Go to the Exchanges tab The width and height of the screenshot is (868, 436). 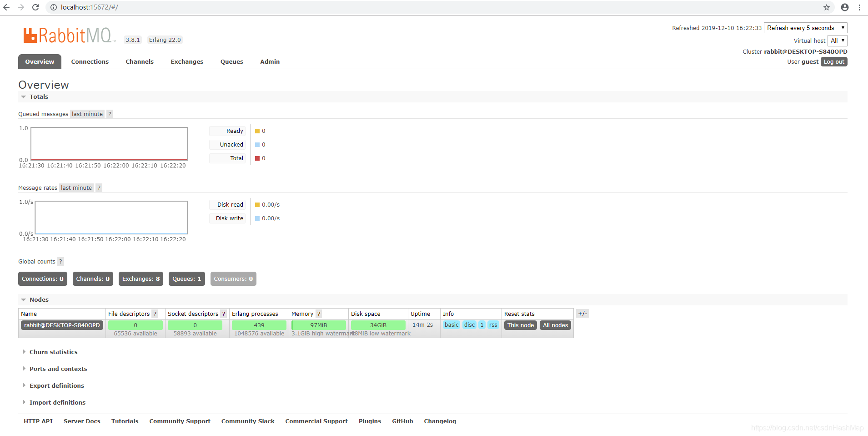(x=187, y=62)
